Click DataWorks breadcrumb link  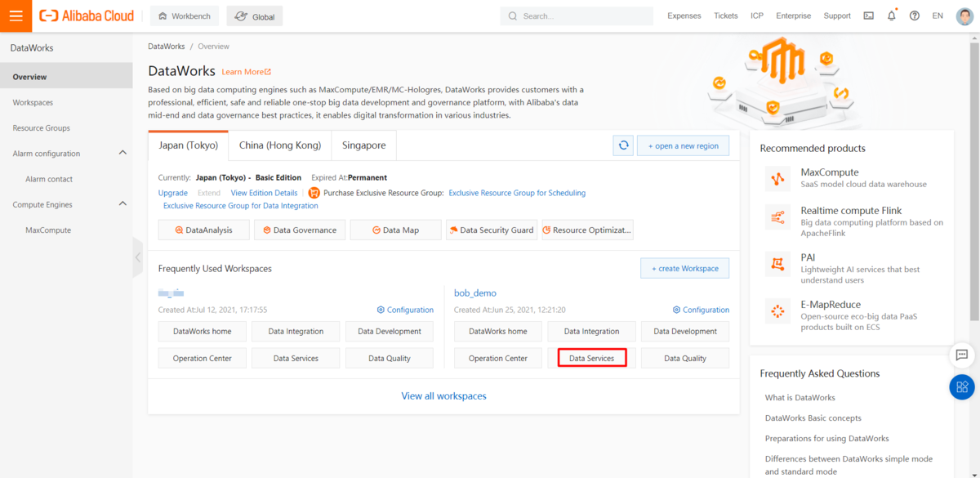(x=167, y=47)
